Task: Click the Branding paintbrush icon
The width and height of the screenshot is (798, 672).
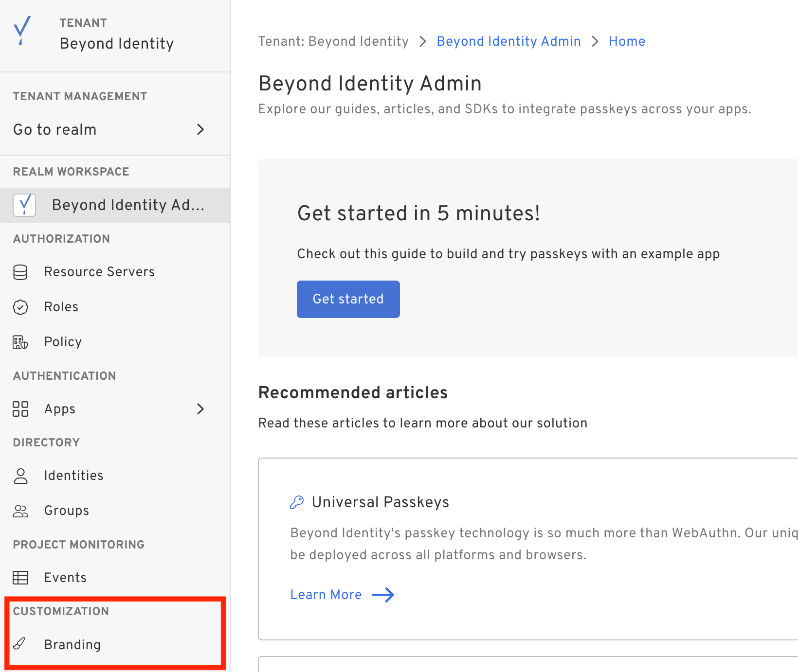Action: click(x=19, y=644)
